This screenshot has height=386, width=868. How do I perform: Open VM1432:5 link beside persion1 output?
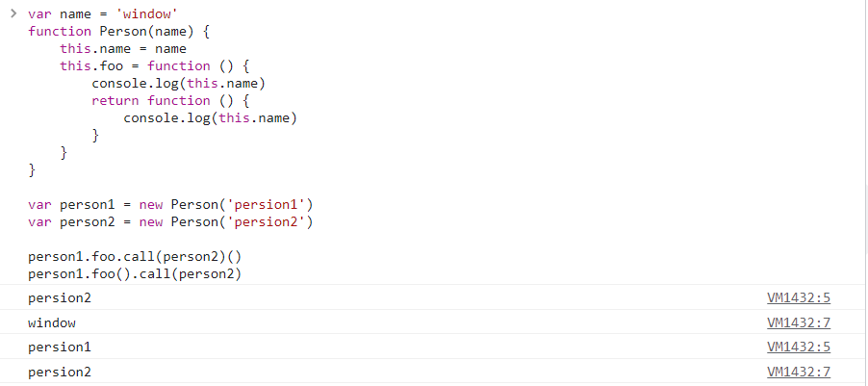pos(798,347)
